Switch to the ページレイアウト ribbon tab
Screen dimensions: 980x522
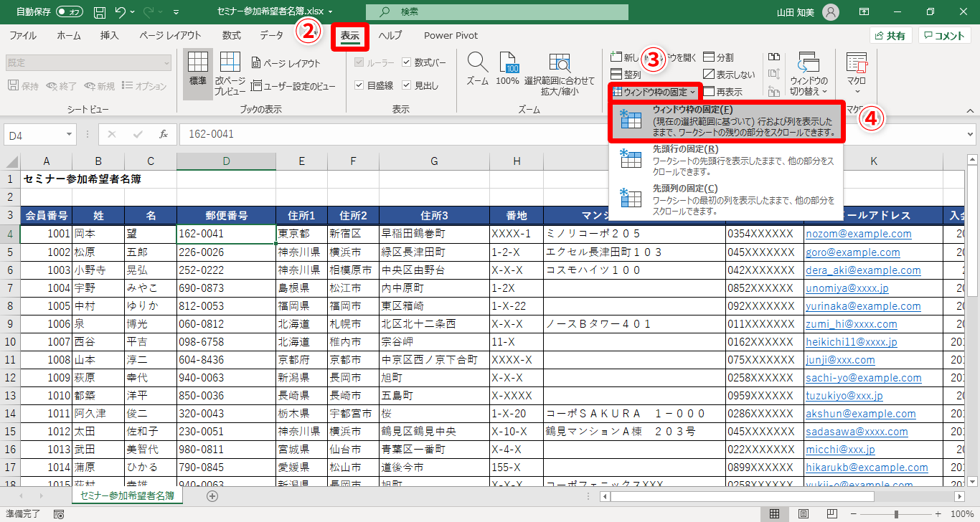coord(170,35)
